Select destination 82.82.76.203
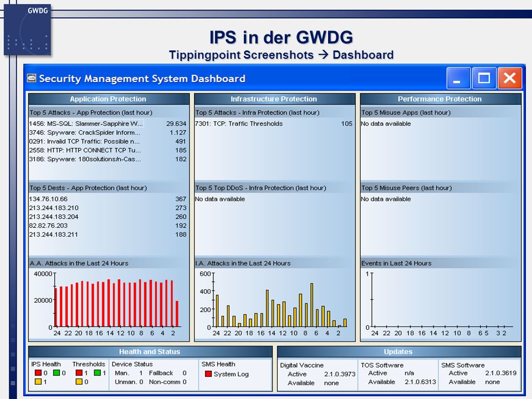The height and width of the screenshot is (399, 532). coord(108,226)
